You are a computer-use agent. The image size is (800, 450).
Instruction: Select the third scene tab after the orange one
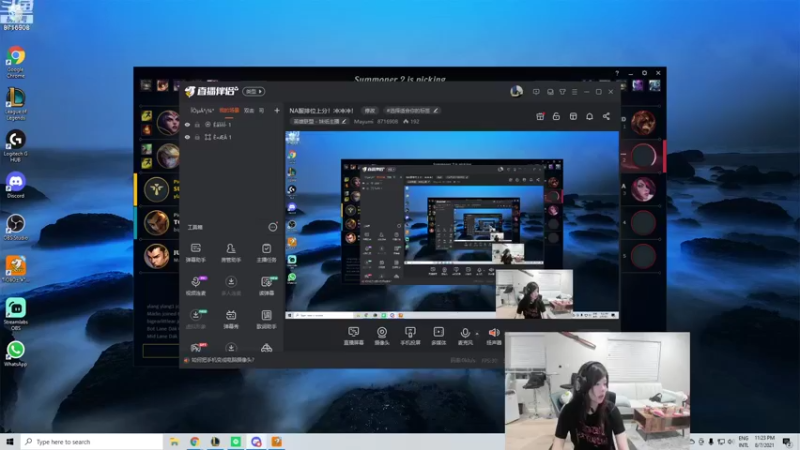tap(249, 110)
